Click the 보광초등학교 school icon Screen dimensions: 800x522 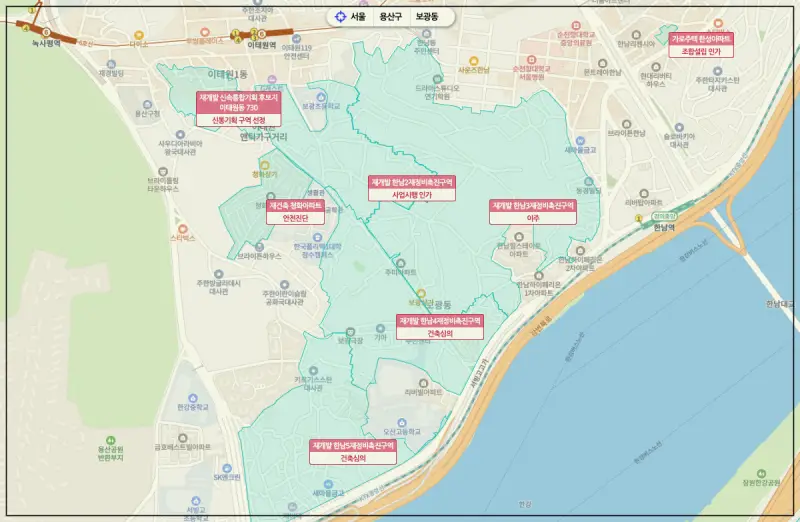pos(321,97)
